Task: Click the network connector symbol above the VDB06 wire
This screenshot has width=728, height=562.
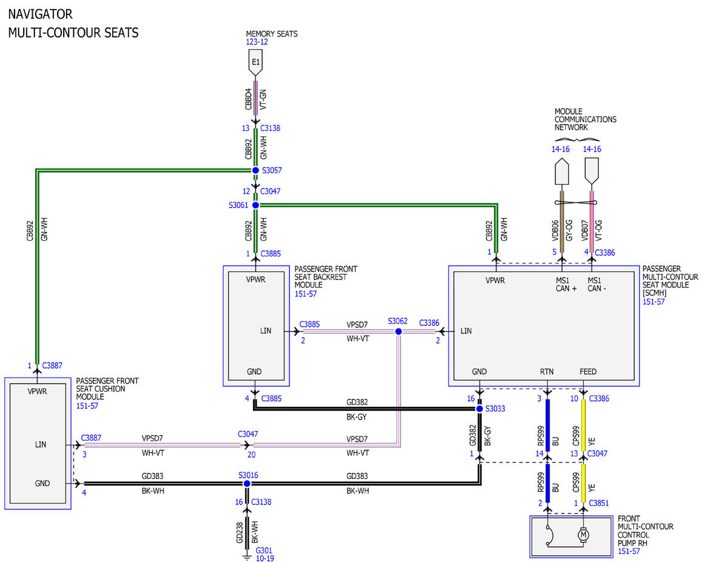Action: coord(562,170)
